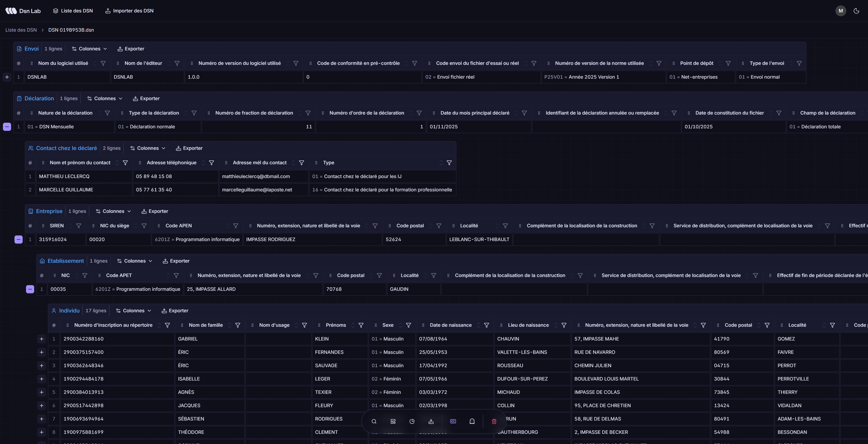
Task: Follow the Liste des DSN breadcrumb link
Action: pos(21,30)
